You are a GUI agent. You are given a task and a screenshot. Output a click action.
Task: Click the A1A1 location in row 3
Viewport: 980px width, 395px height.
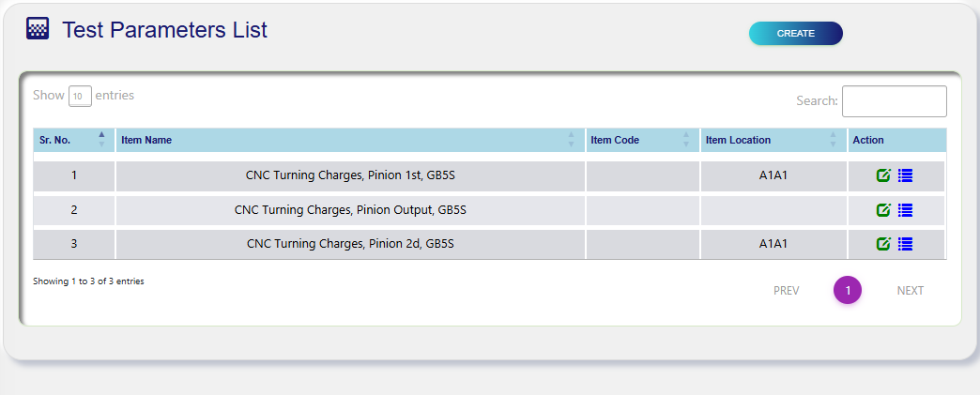click(773, 244)
